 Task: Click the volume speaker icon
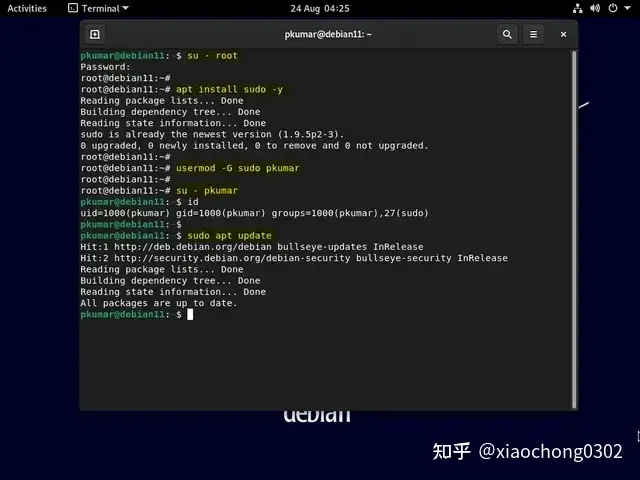[x=595, y=8]
